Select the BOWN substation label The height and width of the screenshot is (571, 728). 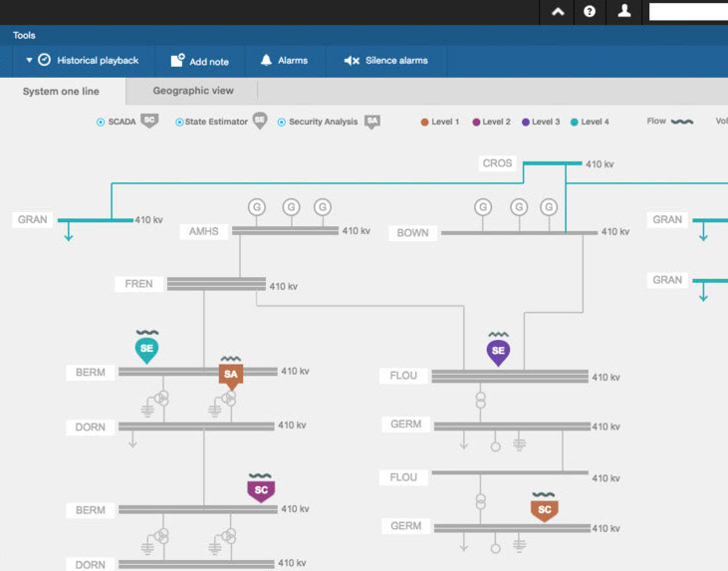pos(412,233)
